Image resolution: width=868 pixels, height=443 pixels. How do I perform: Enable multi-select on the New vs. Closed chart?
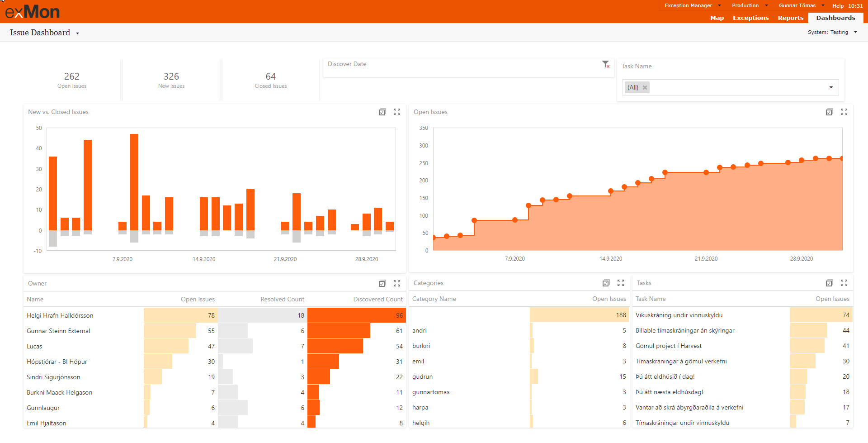pos(382,112)
